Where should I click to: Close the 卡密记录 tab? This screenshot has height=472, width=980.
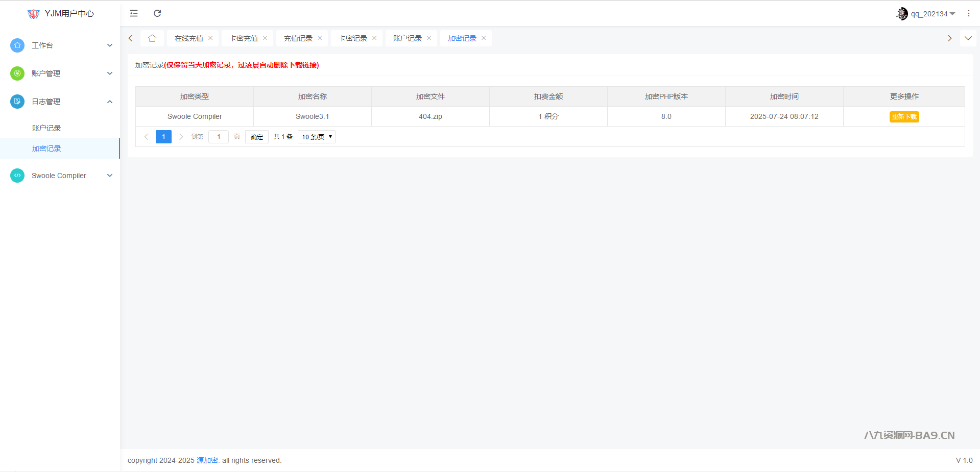click(x=374, y=38)
